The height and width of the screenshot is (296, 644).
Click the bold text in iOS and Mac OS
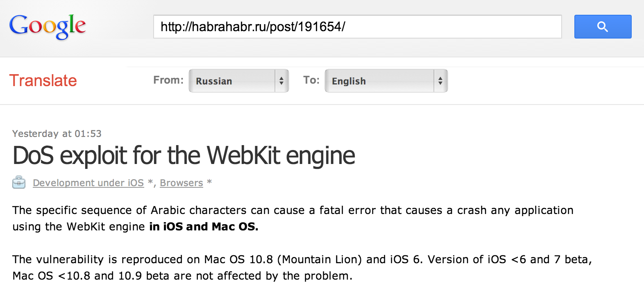point(204,227)
